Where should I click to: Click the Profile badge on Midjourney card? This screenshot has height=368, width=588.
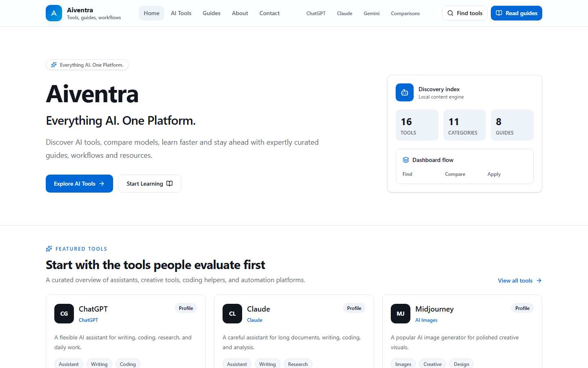click(x=522, y=308)
